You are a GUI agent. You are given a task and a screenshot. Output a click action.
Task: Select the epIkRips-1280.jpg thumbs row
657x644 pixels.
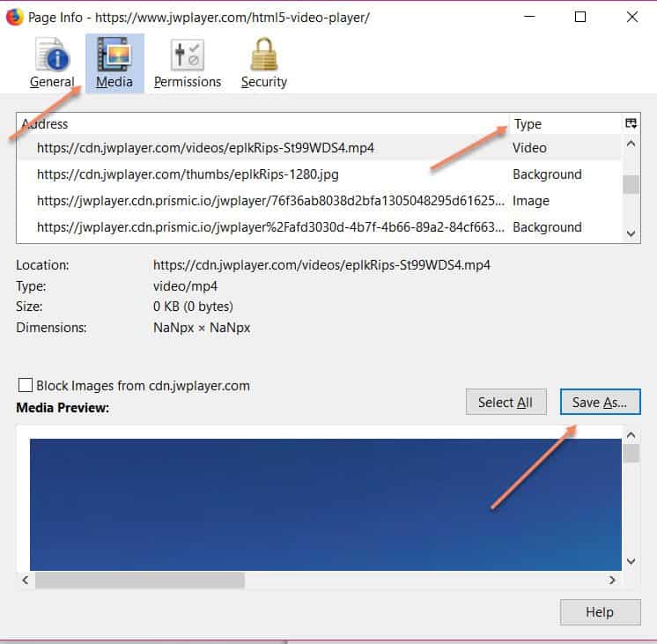[264, 174]
